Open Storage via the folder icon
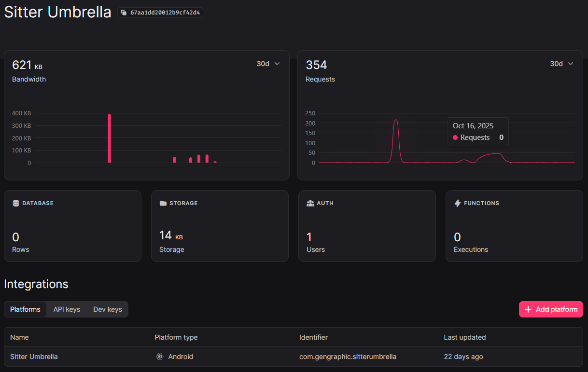This screenshot has height=372, width=588. click(x=164, y=203)
